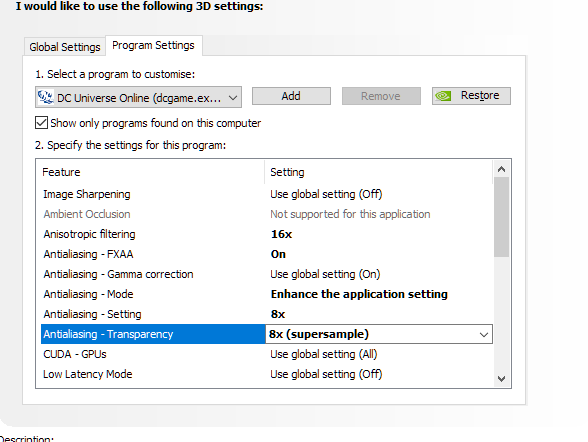The image size is (588, 442).
Task: Open the DC Universe Online program dropdown
Action: 138,97
